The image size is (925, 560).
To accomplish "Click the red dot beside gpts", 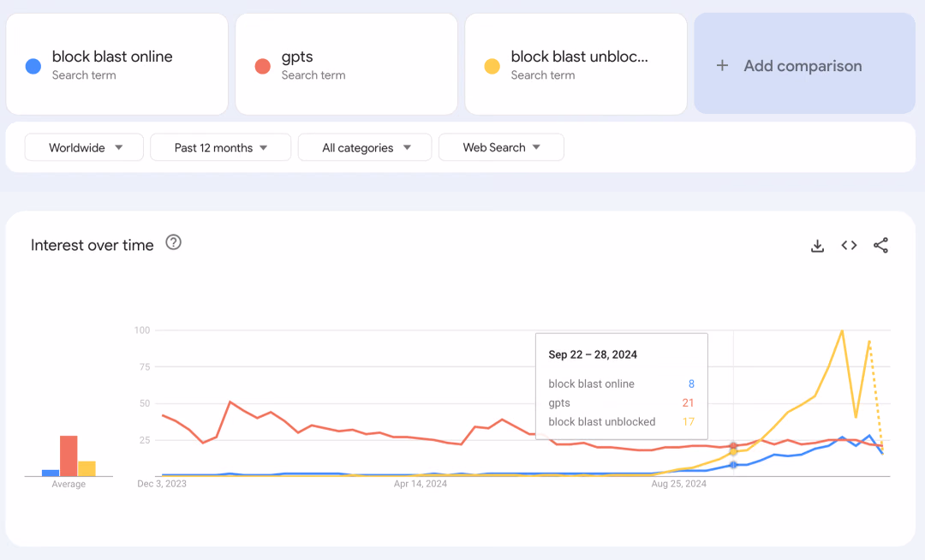I will pos(263,66).
